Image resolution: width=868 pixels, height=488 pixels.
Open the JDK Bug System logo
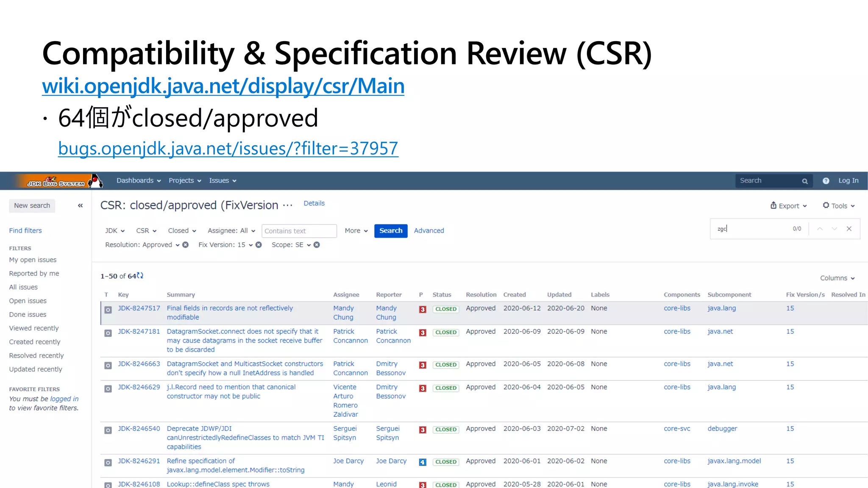(59, 181)
